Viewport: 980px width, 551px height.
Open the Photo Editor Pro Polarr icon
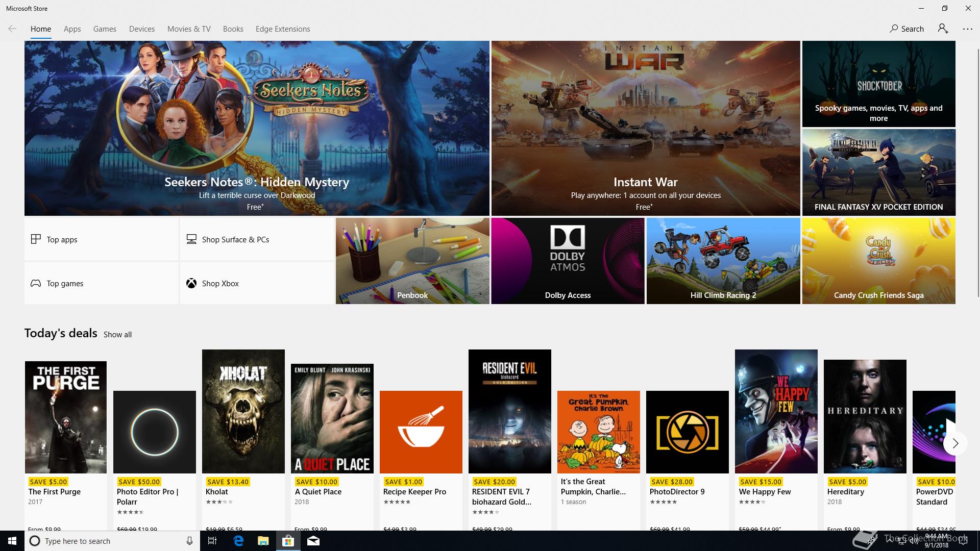click(155, 432)
